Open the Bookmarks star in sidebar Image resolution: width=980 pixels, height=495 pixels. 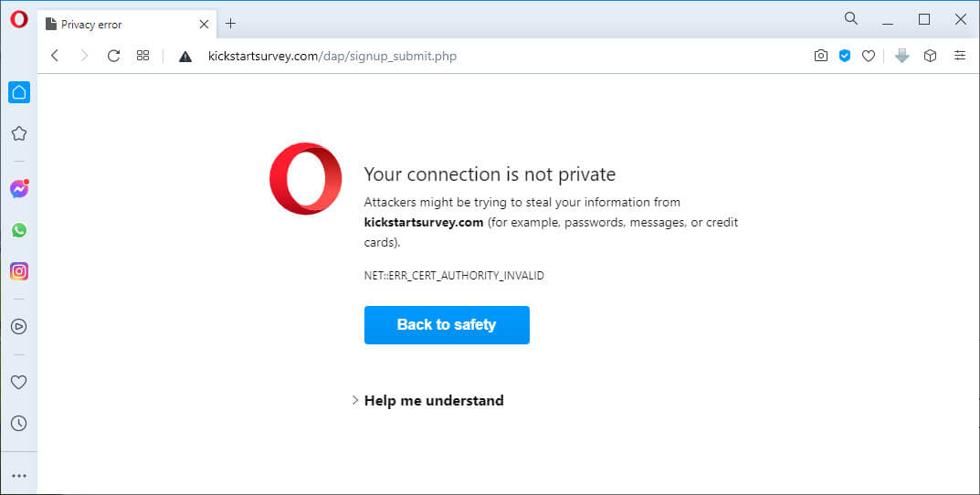[19, 133]
